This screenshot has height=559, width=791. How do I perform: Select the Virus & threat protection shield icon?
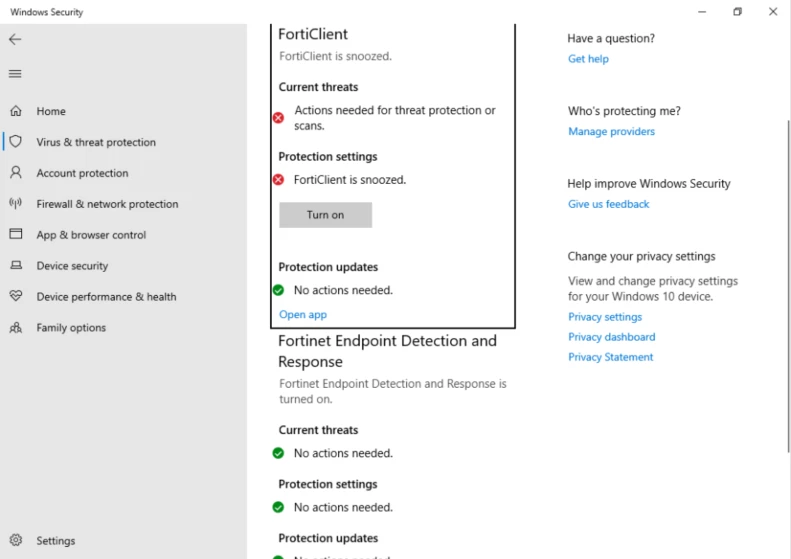(x=16, y=141)
